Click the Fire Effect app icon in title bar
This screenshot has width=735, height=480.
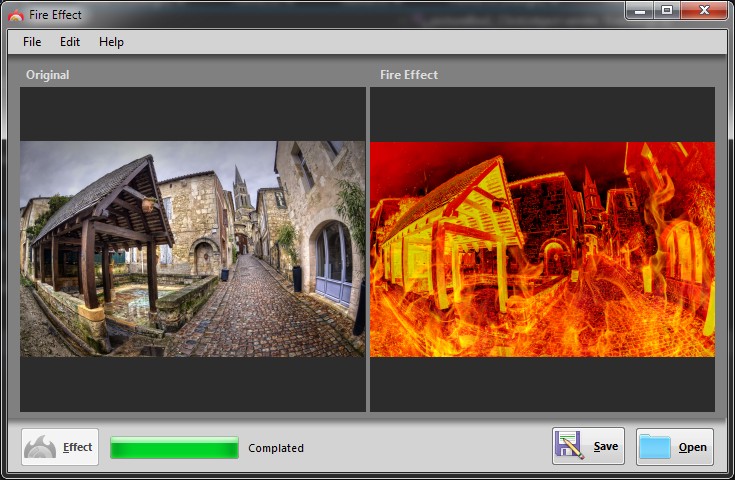(x=16, y=15)
